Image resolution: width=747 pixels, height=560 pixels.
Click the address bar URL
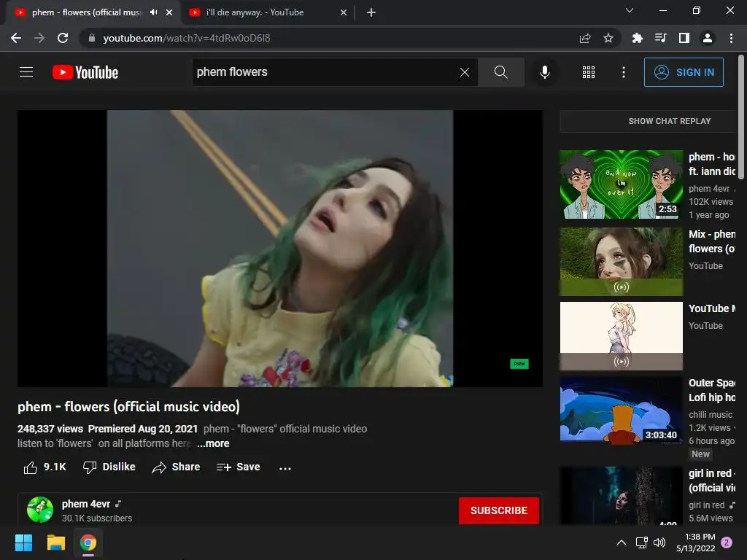tap(186, 38)
